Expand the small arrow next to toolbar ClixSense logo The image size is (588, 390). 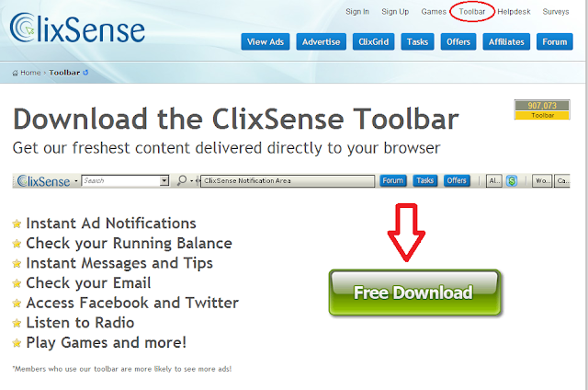point(76,181)
